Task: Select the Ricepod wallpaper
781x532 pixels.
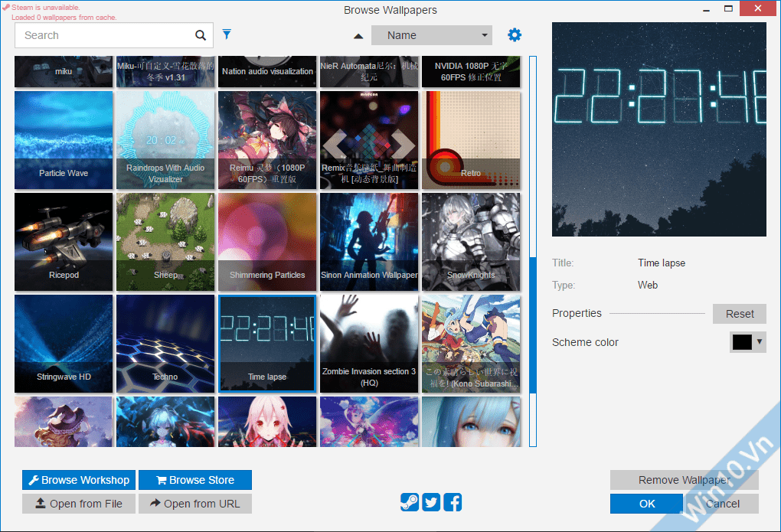Action: coord(64,242)
